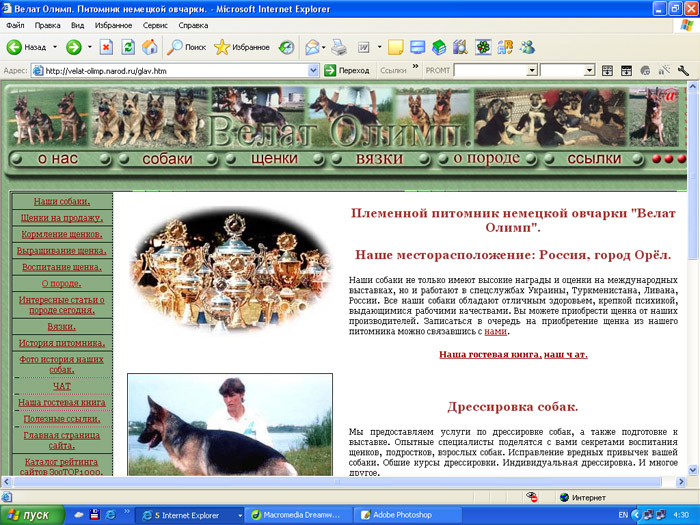Open the Справка menu

(x=193, y=25)
